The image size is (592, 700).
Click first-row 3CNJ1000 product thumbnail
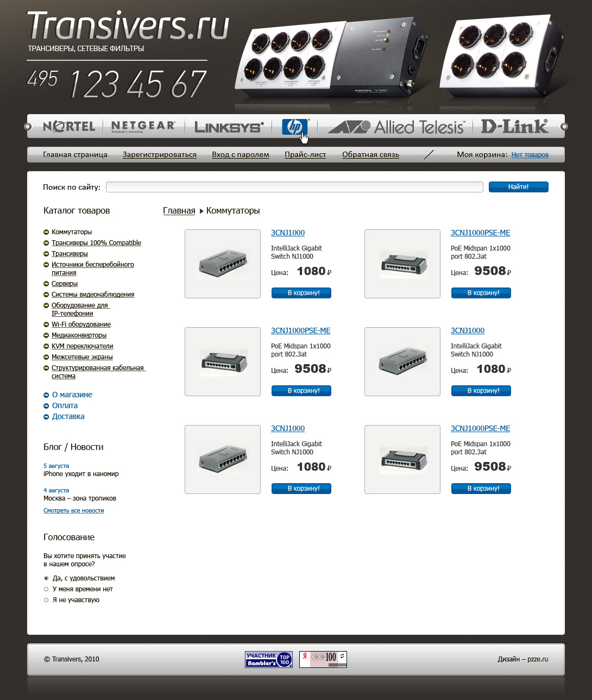click(x=223, y=264)
